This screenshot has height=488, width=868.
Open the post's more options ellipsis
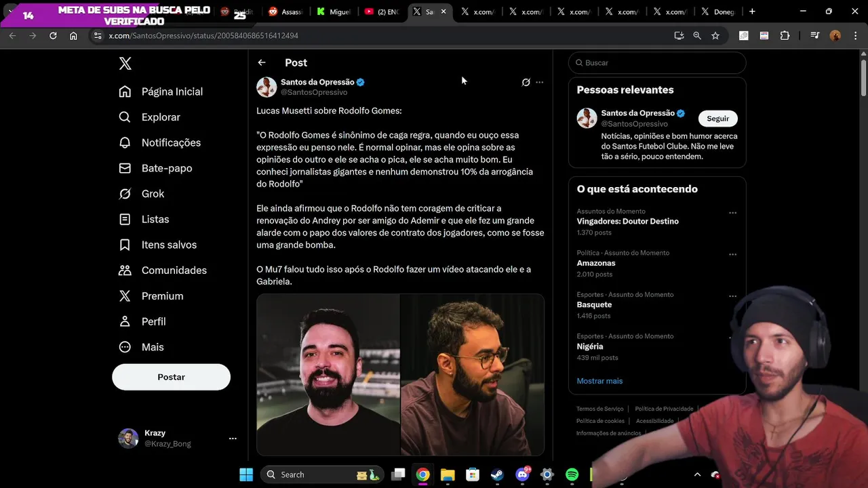point(540,82)
